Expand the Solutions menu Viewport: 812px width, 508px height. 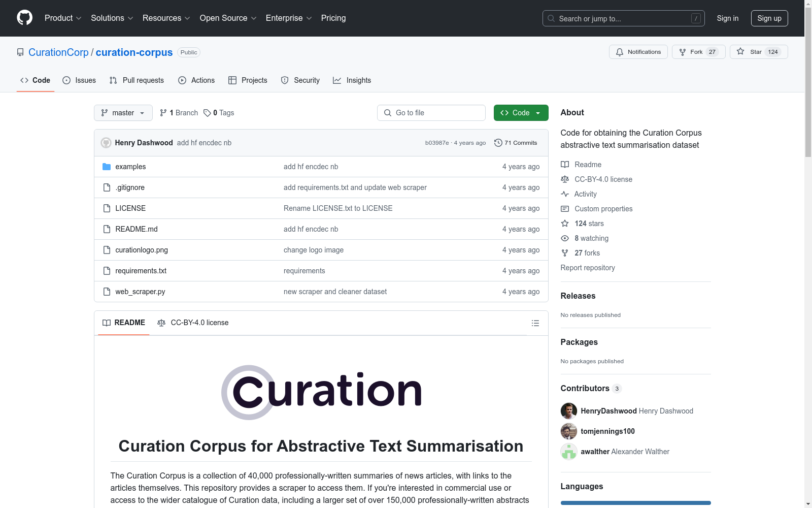click(x=112, y=18)
